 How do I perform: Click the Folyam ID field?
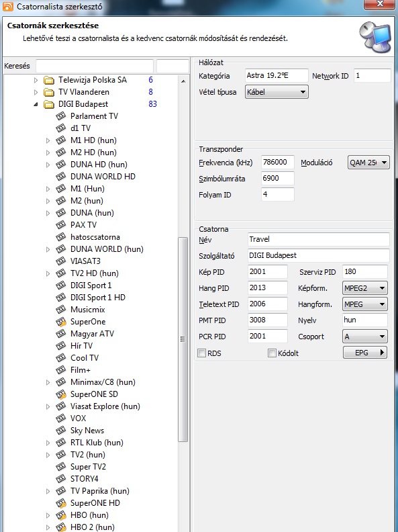click(x=278, y=194)
